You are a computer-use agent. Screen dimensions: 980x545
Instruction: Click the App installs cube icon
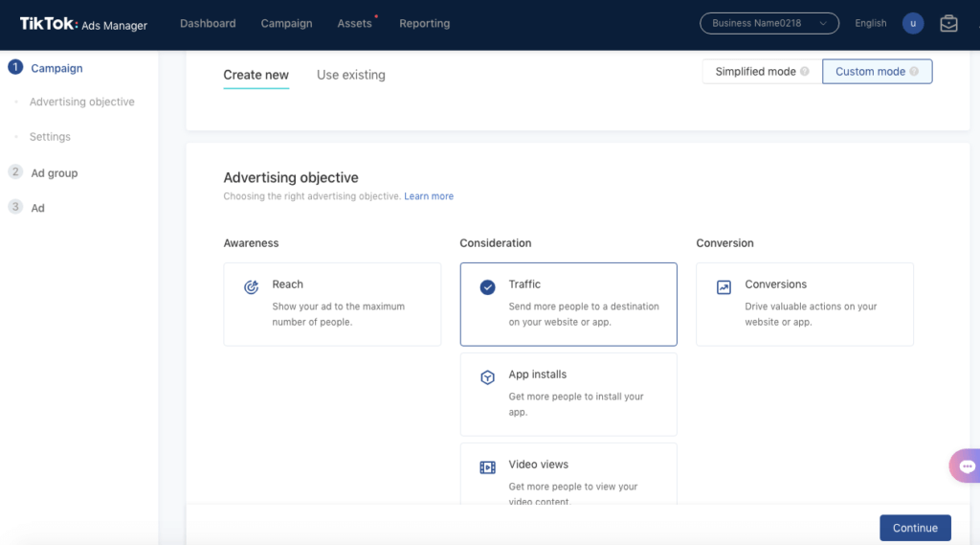[488, 377]
